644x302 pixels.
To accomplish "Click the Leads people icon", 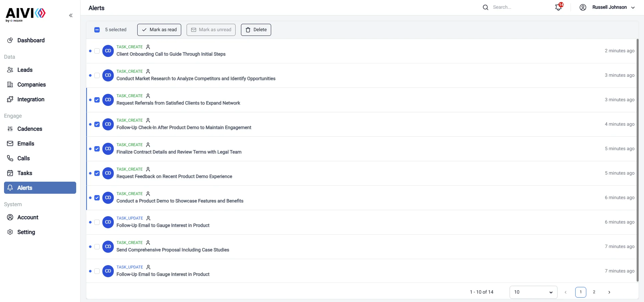I will click(x=10, y=70).
